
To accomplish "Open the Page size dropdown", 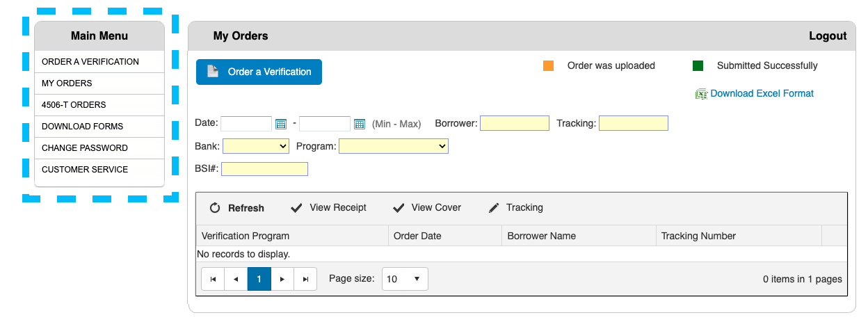I will (405, 279).
